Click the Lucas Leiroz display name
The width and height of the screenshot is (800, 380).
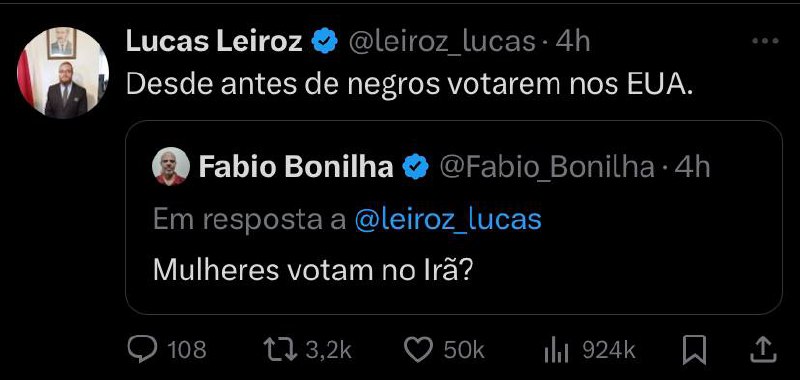pyautogui.click(x=214, y=42)
